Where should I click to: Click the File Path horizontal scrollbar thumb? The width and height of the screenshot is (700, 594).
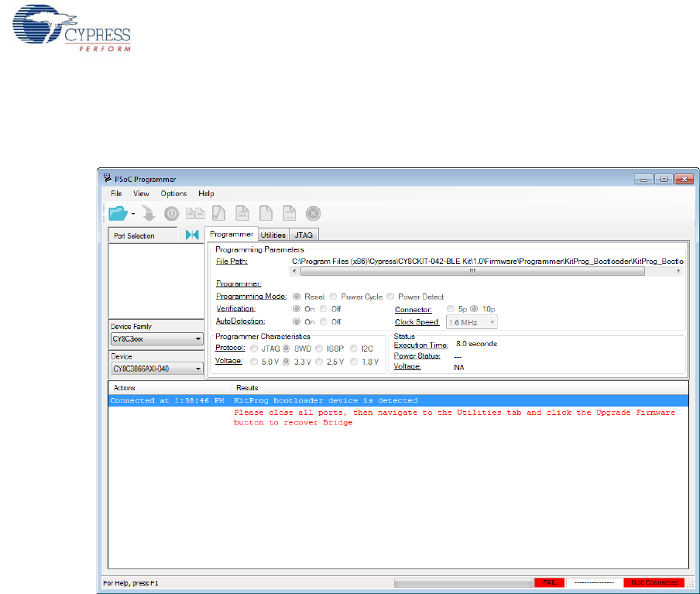click(x=472, y=271)
